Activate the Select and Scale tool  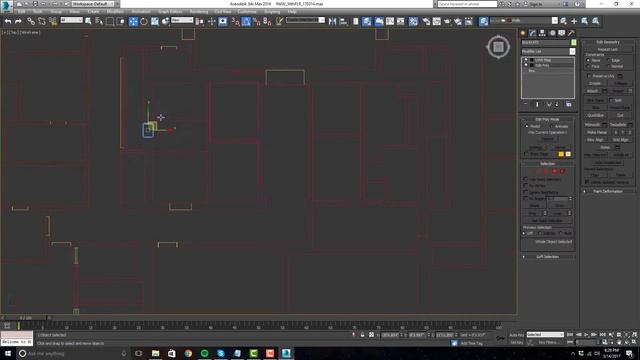click(155, 21)
